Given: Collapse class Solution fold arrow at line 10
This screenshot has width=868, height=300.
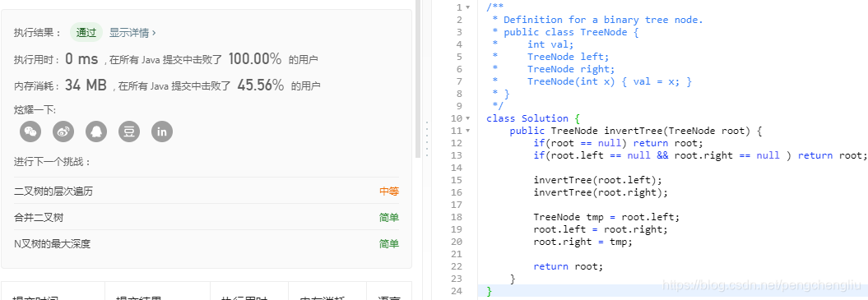Looking at the screenshot, I should tap(468, 118).
